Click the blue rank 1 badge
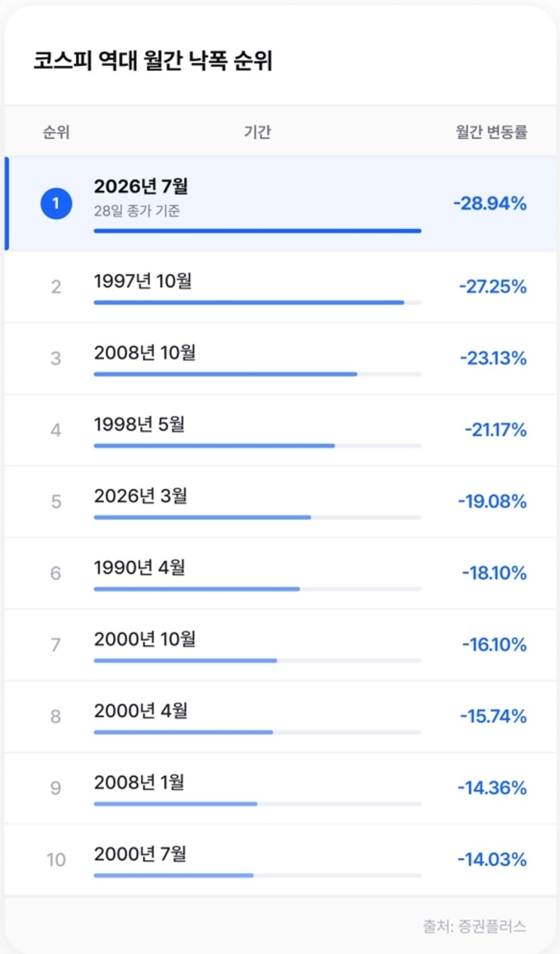The image size is (560, 954). tap(56, 203)
